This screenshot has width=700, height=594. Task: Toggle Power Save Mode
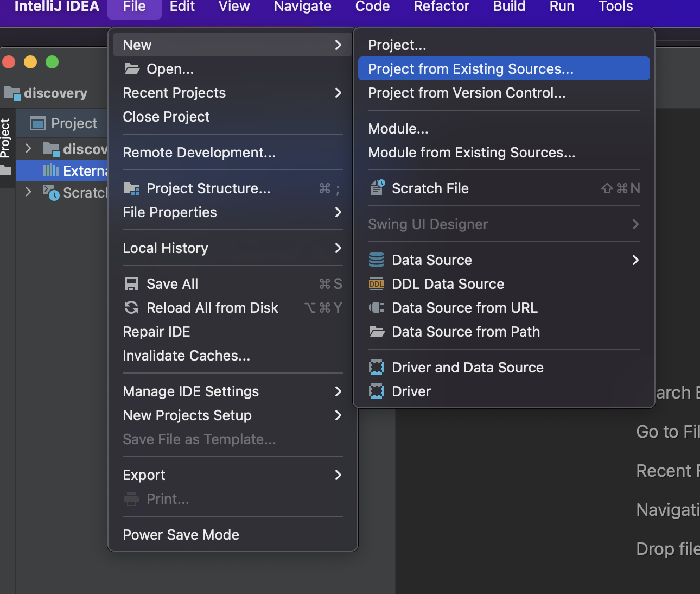[x=181, y=535]
